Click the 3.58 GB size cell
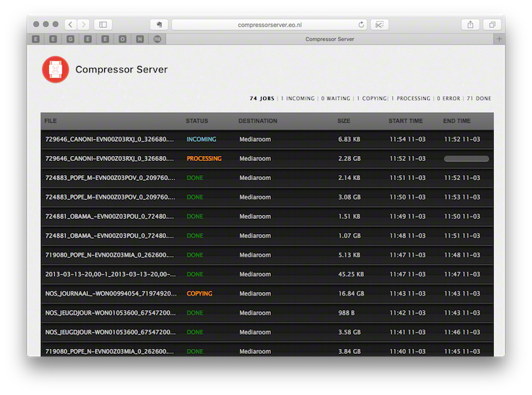Screen dimensions: 532x395 coord(350,333)
